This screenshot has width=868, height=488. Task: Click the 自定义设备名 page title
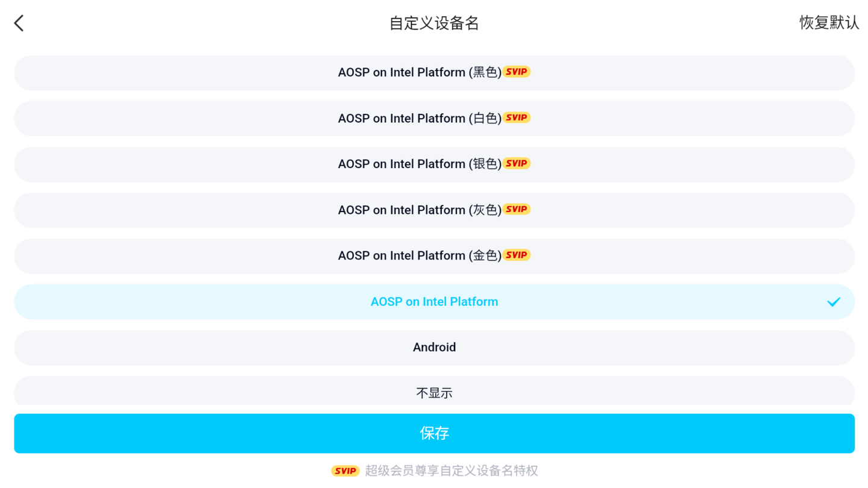pos(434,23)
